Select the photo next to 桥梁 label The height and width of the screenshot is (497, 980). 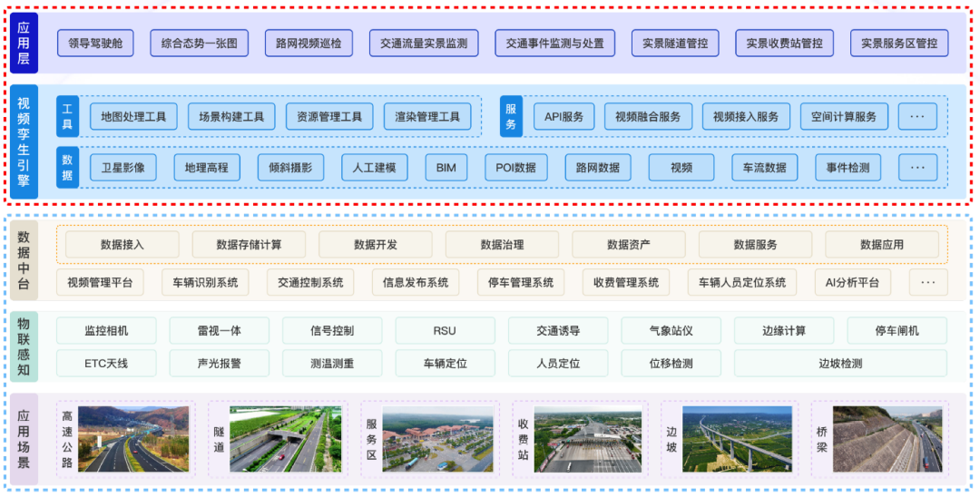887,439
